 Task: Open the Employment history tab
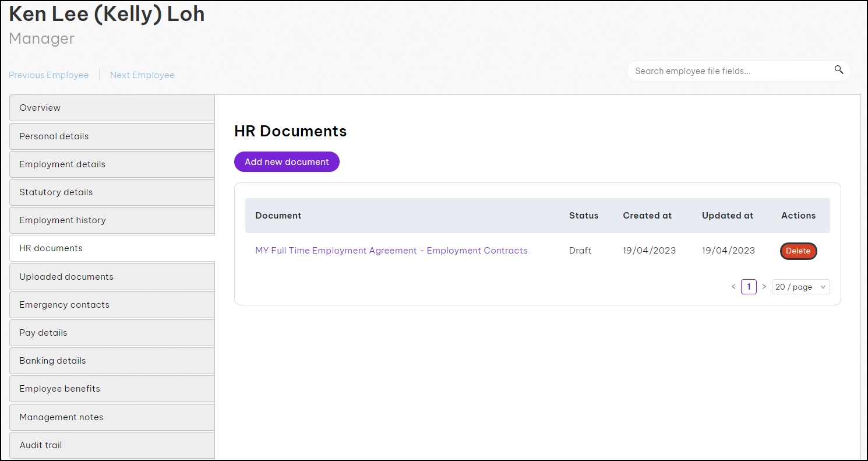[x=112, y=220]
